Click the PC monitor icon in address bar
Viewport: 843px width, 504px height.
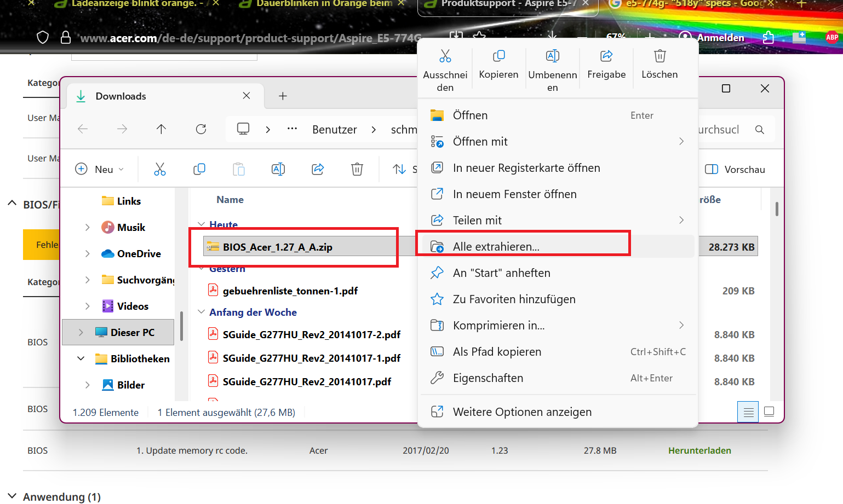click(x=243, y=129)
